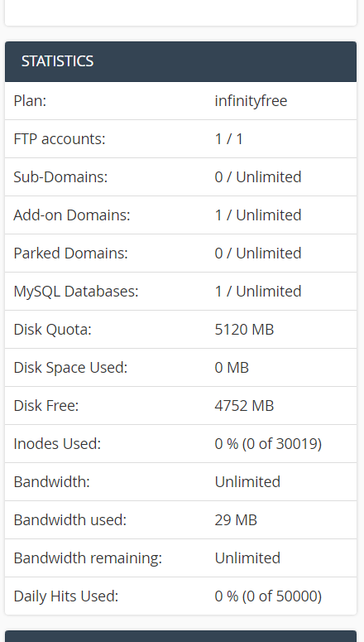Image resolution: width=364 pixels, height=642 pixels.
Task: Click the Disk Space Used label
Action: tap(70, 367)
